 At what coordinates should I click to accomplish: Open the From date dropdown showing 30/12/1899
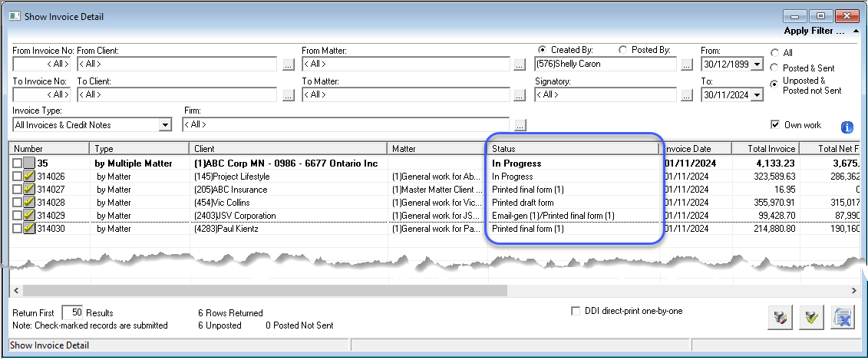point(757,64)
